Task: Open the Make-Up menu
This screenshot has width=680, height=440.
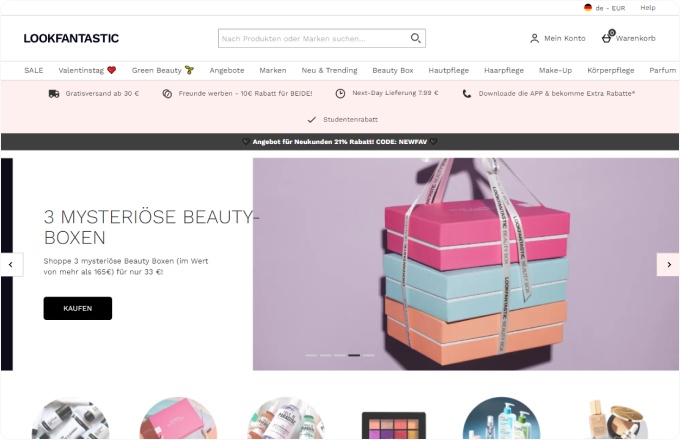Action: 556,70
